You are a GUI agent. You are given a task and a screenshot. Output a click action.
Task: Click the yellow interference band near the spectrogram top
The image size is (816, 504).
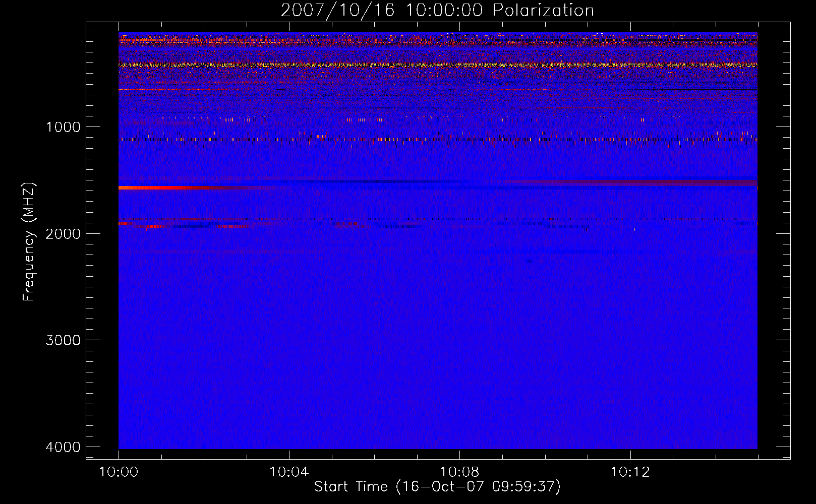(x=438, y=65)
